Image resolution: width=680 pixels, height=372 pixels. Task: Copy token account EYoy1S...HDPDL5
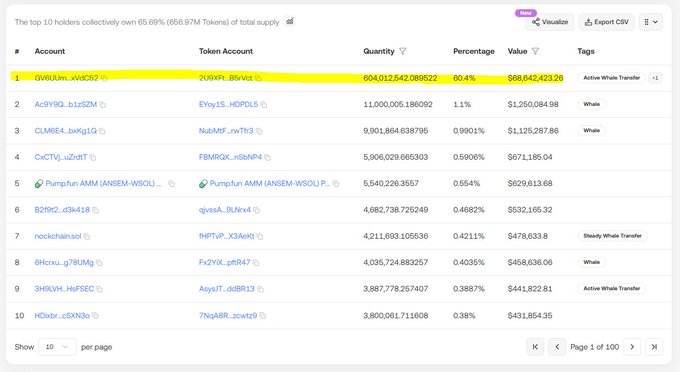coord(264,104)
